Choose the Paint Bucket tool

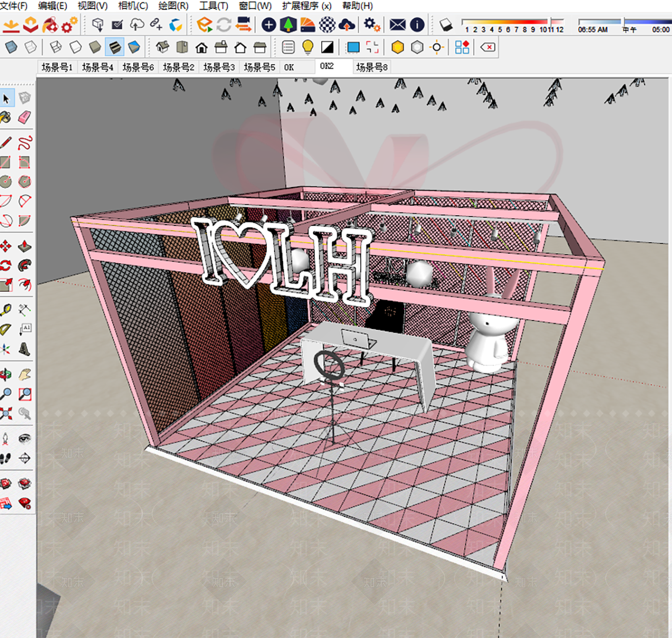(x=5, y=118)
